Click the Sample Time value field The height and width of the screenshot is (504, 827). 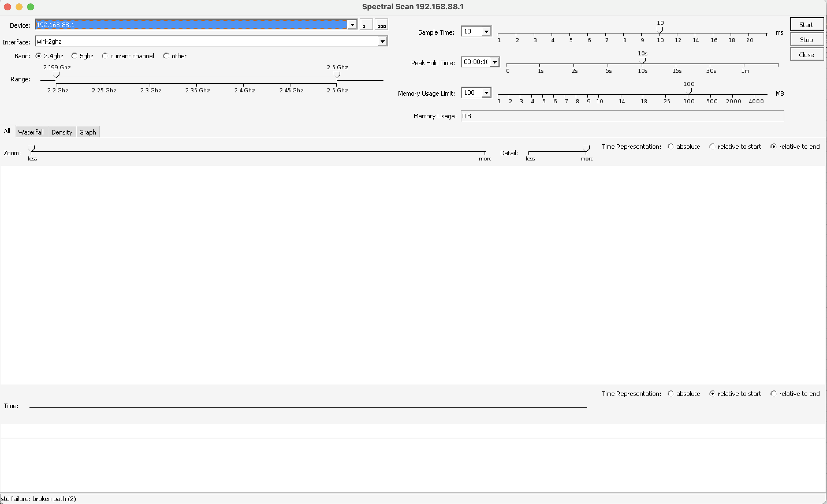coord(472,31)
